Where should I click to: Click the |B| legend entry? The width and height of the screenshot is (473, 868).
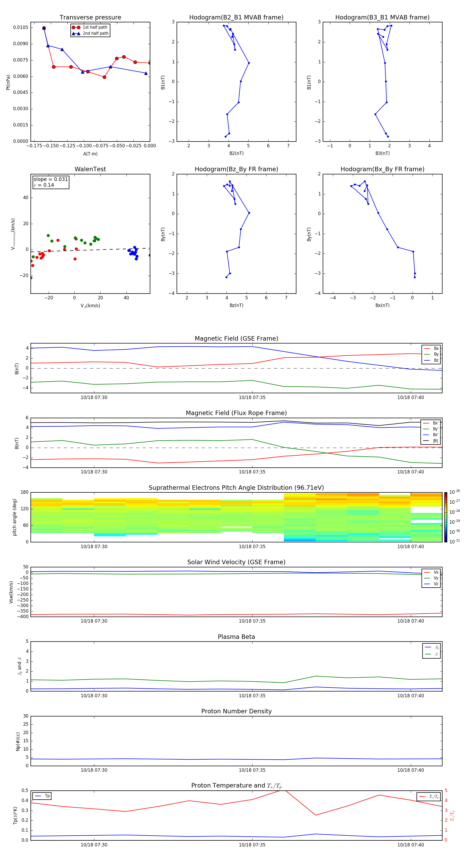click(431, 441)
